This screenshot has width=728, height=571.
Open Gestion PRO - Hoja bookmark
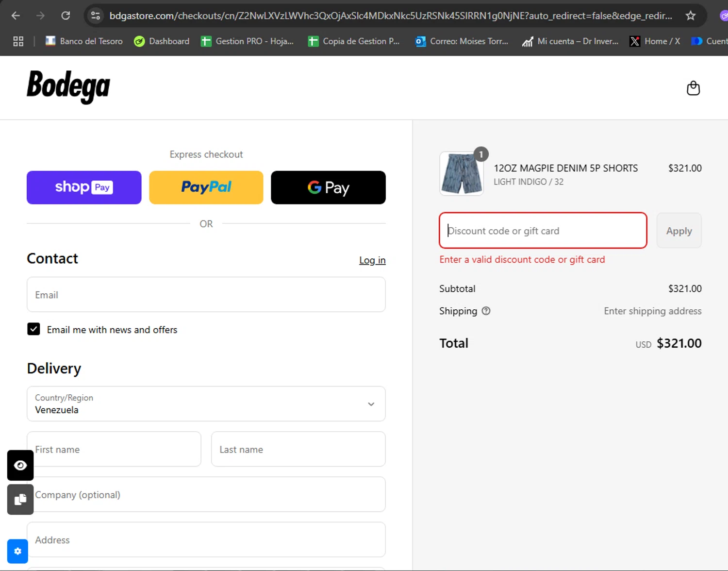(248, 41)
